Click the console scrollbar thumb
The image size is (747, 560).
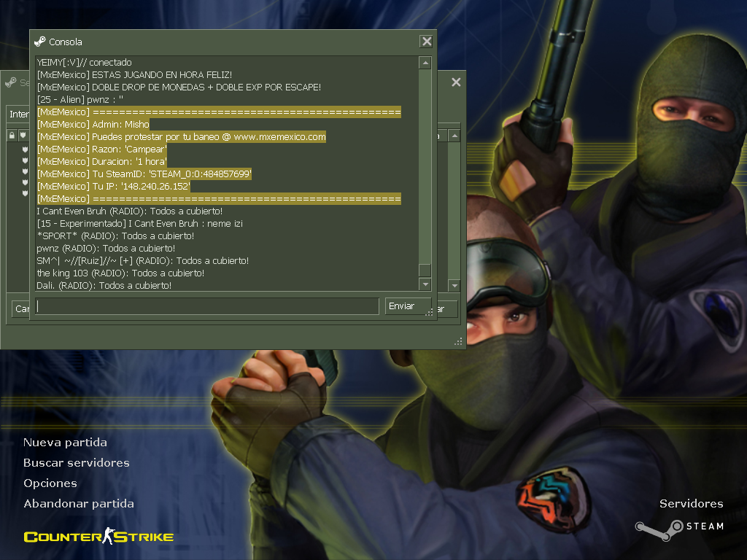(425, 270)
